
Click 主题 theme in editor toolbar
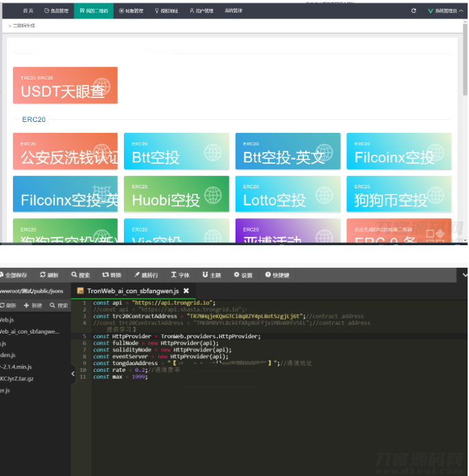[x=212, y=275]
